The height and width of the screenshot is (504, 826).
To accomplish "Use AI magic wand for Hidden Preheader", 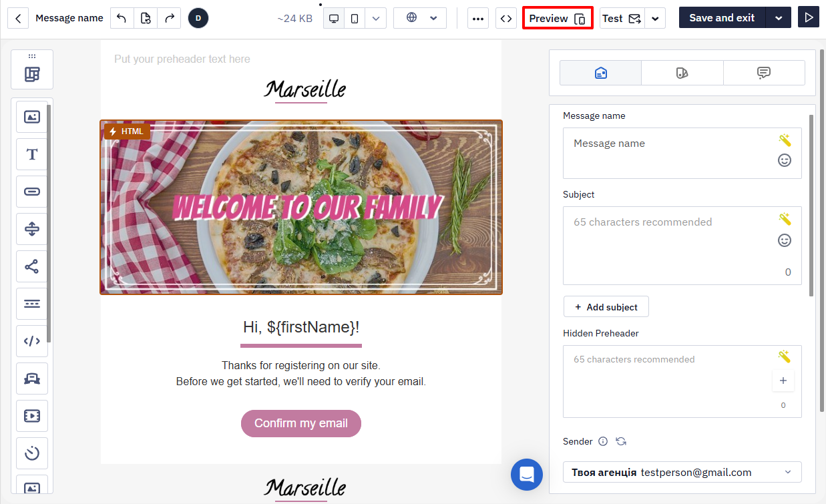I will click(x=785, y=357).
